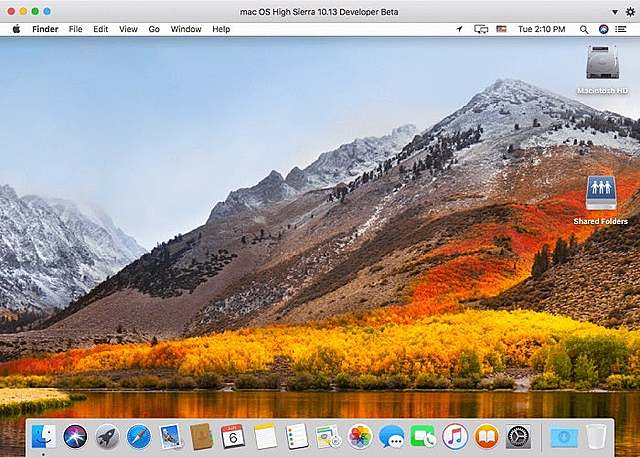Image resolution: width=640 pixels, height=457 pixels.
Task: Select Macintosh HD desktop drive icon
Action: [x=602, y=62]
